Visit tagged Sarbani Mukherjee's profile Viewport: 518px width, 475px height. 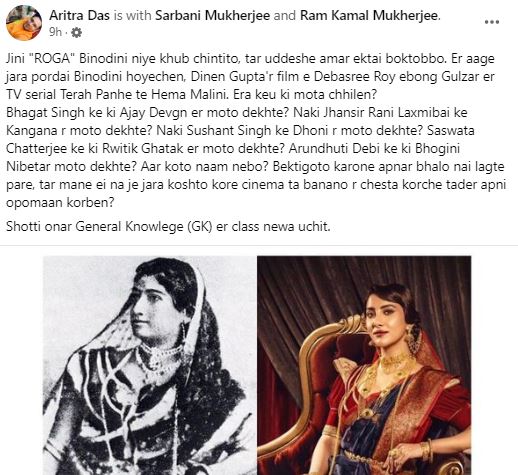213,15
